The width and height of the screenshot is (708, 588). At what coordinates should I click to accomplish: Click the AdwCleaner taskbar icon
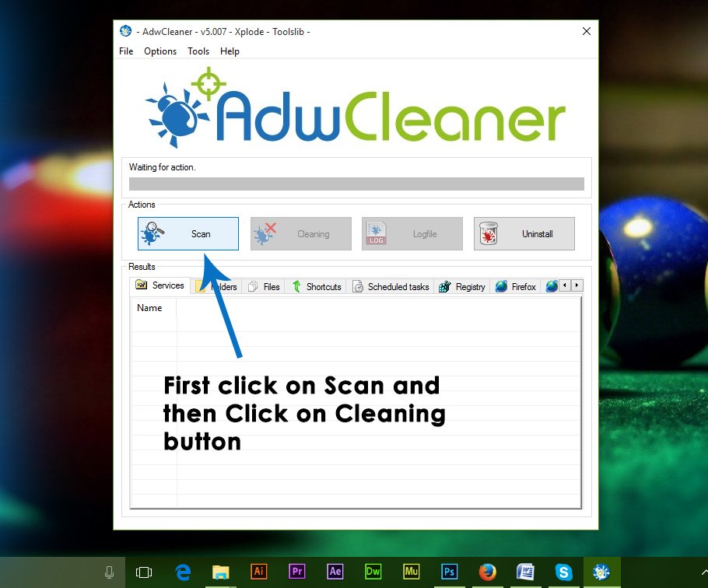601,572
